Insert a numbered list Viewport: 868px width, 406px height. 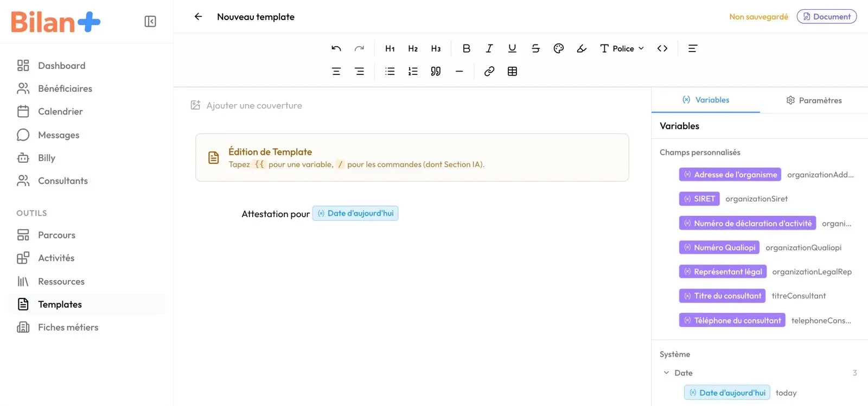(413, 71)
